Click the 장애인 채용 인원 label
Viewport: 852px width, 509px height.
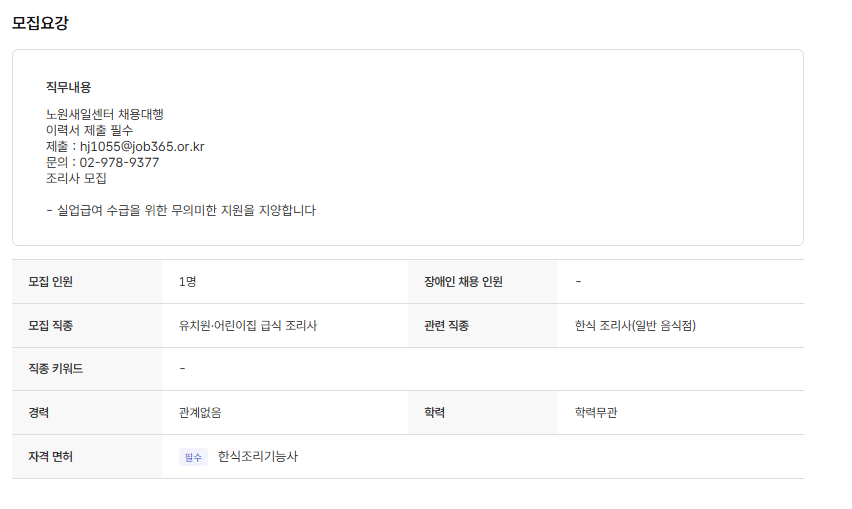click(463, 282)
